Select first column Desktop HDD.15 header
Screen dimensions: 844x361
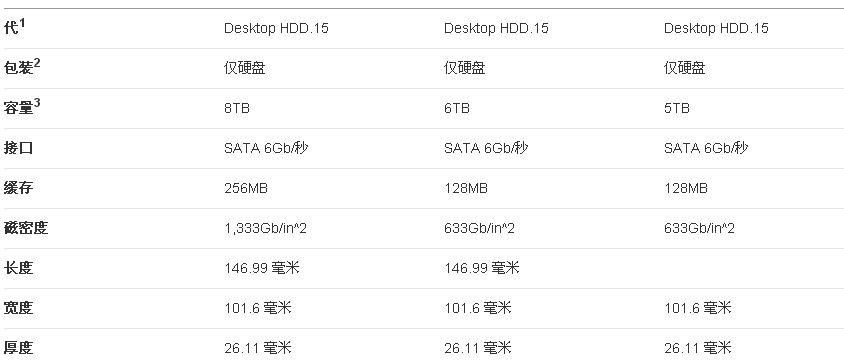276,28
